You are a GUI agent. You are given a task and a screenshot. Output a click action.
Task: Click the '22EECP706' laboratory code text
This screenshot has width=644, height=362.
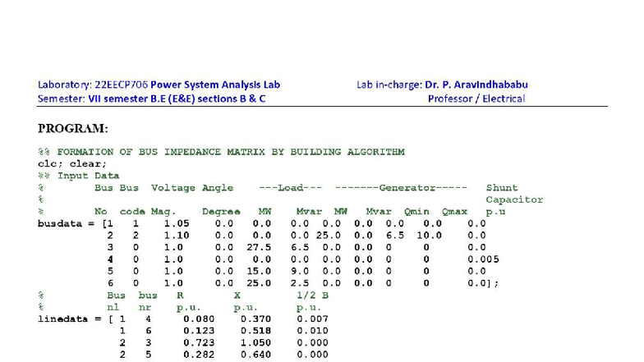click(x=122, y=85)
